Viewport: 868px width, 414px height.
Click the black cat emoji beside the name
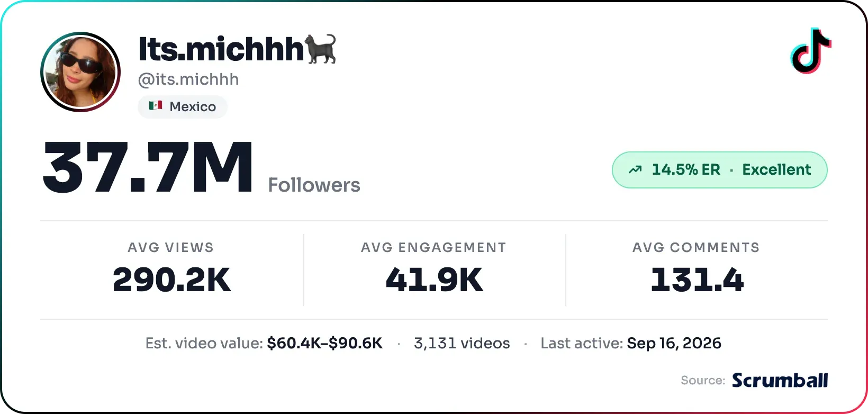coord(321,49)
